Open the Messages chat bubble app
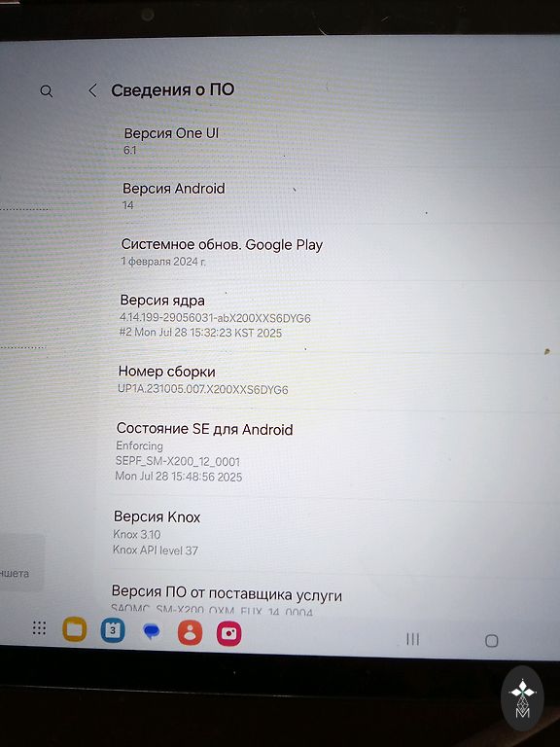 pos(152,632)
